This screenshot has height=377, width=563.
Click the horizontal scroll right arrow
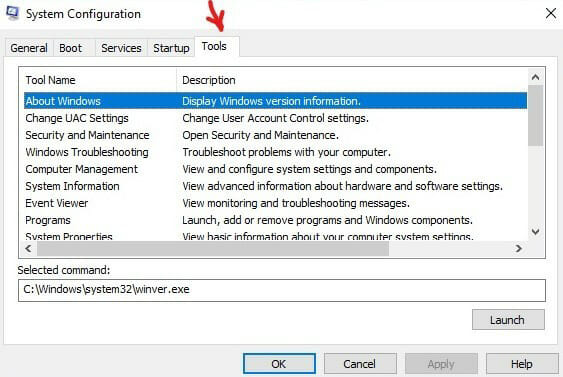tap(518, 248)
